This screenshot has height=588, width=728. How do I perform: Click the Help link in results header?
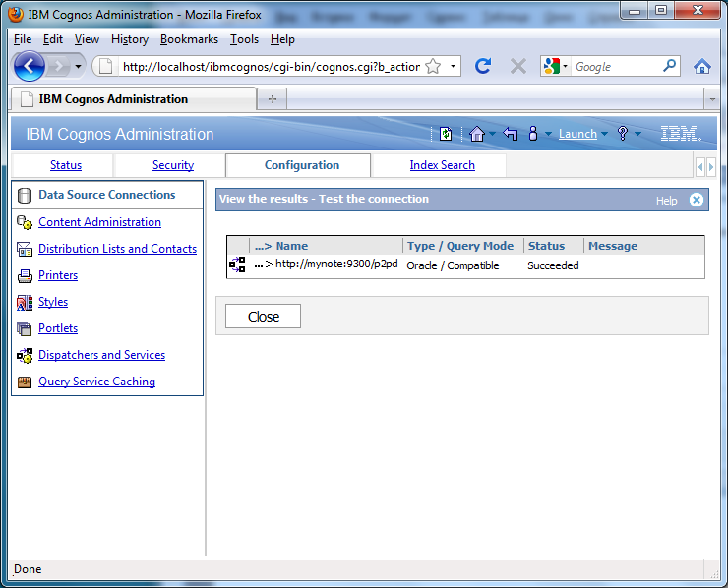click(667, 201)
